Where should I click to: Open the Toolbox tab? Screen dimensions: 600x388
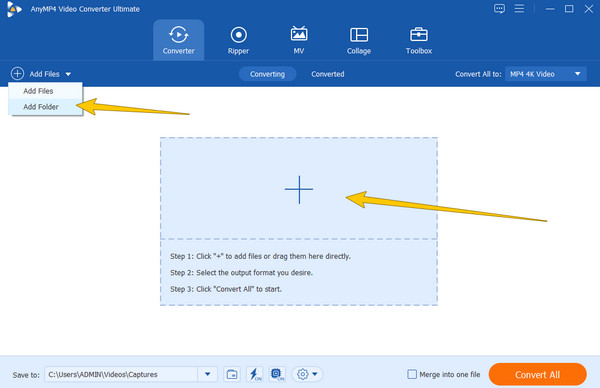(x=419, y=40)
